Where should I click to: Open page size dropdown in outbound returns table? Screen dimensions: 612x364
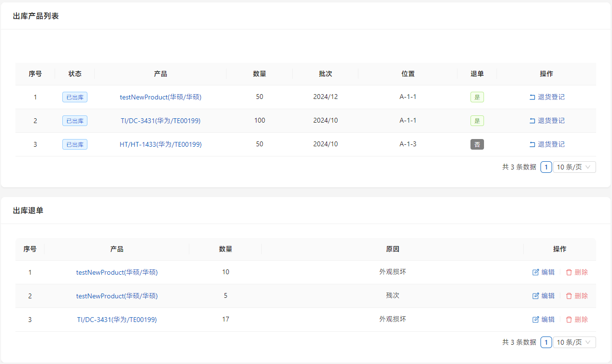[574, 342]
